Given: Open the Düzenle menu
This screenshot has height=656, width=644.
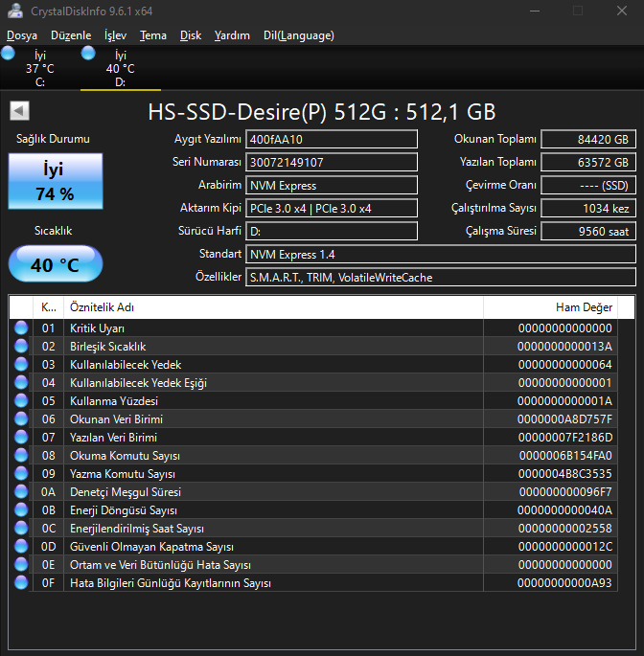Looking at the screenshot, I should click(x=71, y=35).
